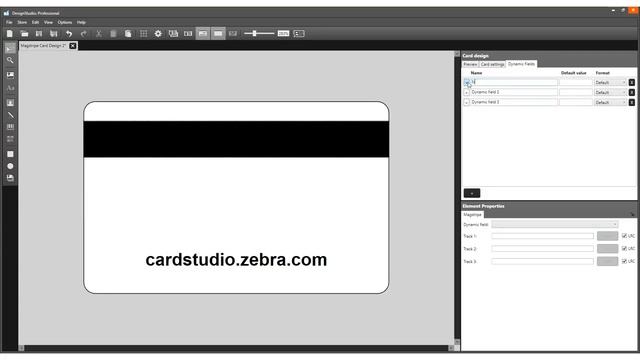Switch to the Card settings tab
640x360 pixels.
coord(492,64)
